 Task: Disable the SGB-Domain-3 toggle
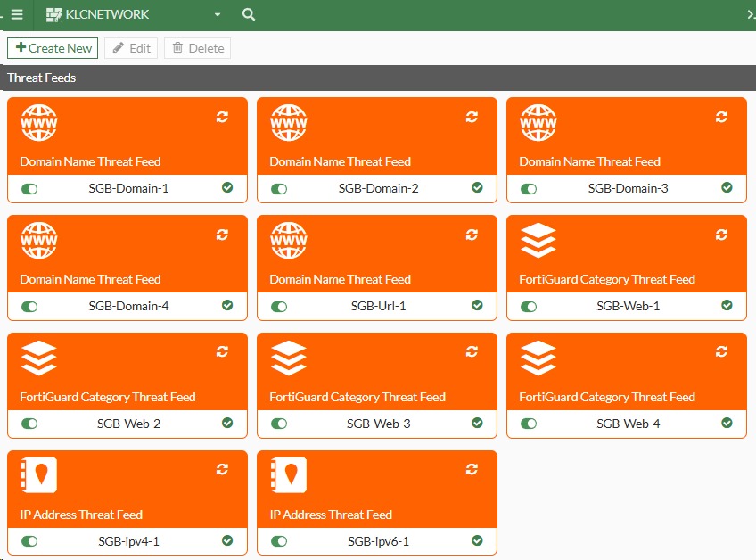click(529, 188)
